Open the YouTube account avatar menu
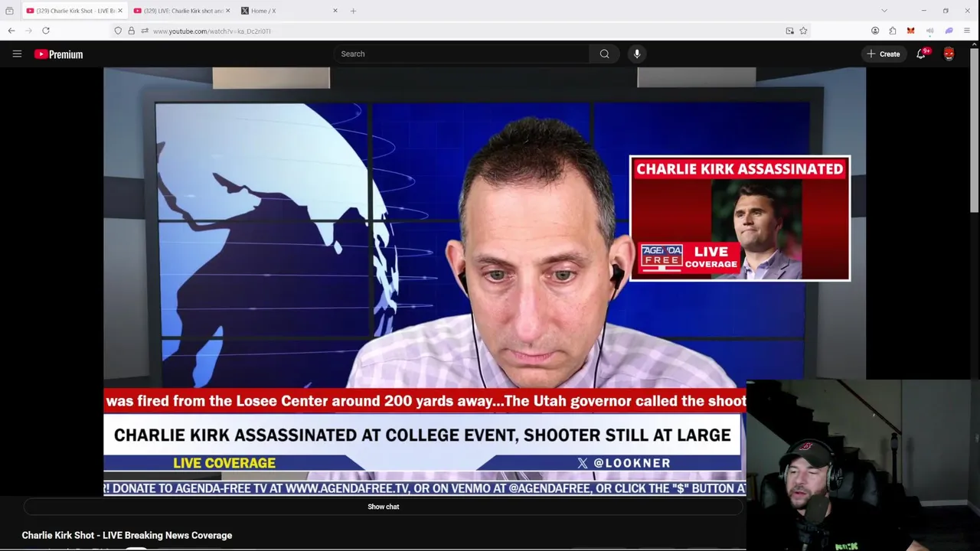Viewport: 980px width, 551px height. pos(949,54)
